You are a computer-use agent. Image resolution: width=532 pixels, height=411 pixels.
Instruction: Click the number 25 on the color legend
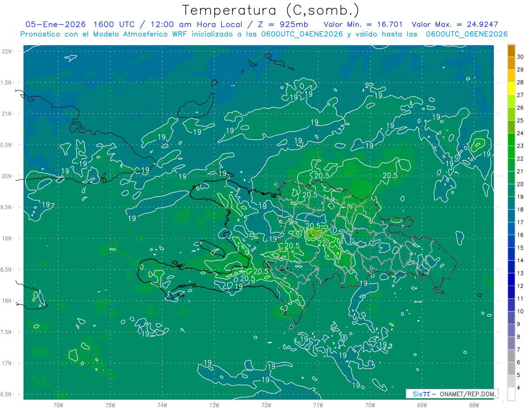pos(520,121)
